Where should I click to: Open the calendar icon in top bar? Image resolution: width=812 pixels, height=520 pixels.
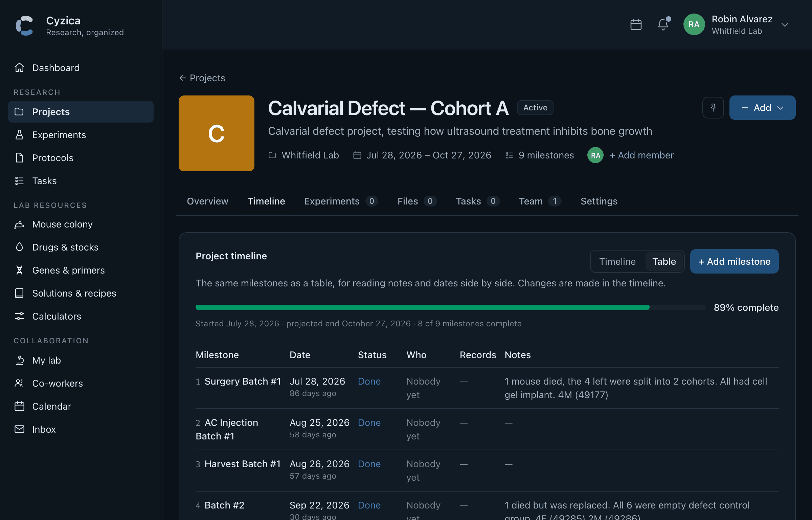point(636,24)
